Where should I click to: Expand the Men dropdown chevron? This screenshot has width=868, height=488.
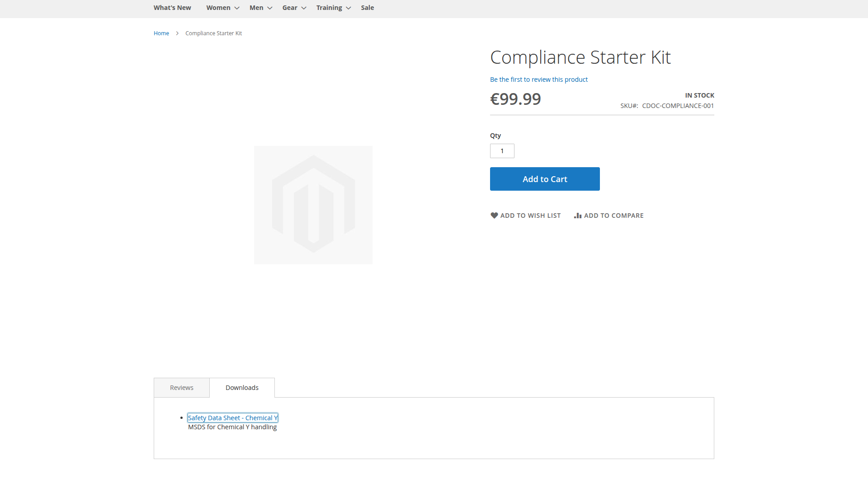pyautogui.click(x=270, y=8)
